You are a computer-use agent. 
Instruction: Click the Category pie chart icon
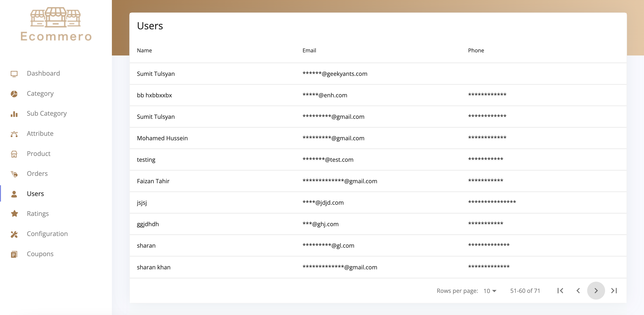[x=14, y=94]
